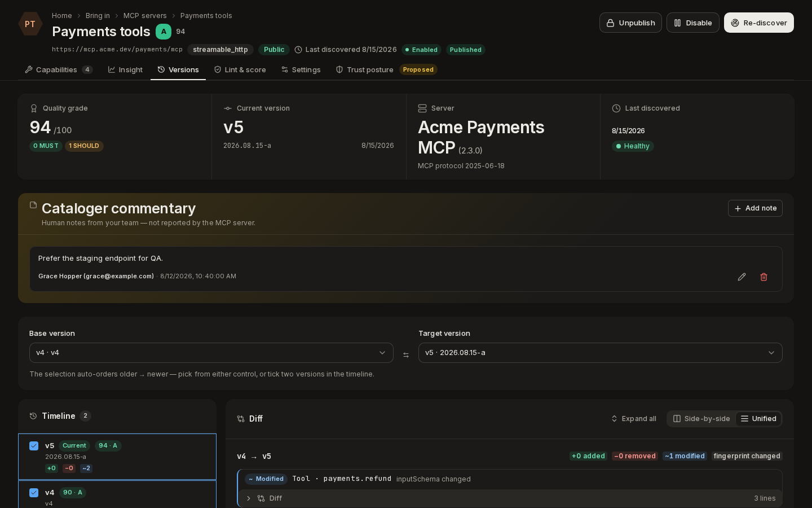
Task: Click the 1 SHOULD badge
Action: tap(84, 146)
